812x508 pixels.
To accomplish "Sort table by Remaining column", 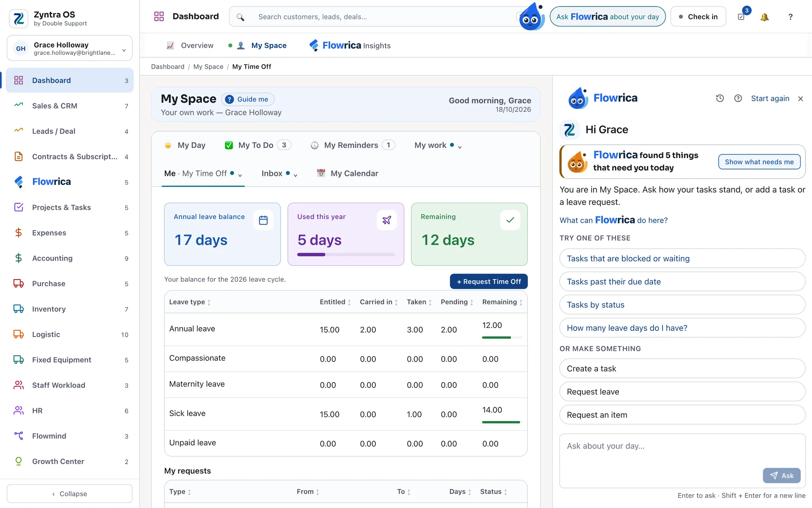I will coord(502,302).
